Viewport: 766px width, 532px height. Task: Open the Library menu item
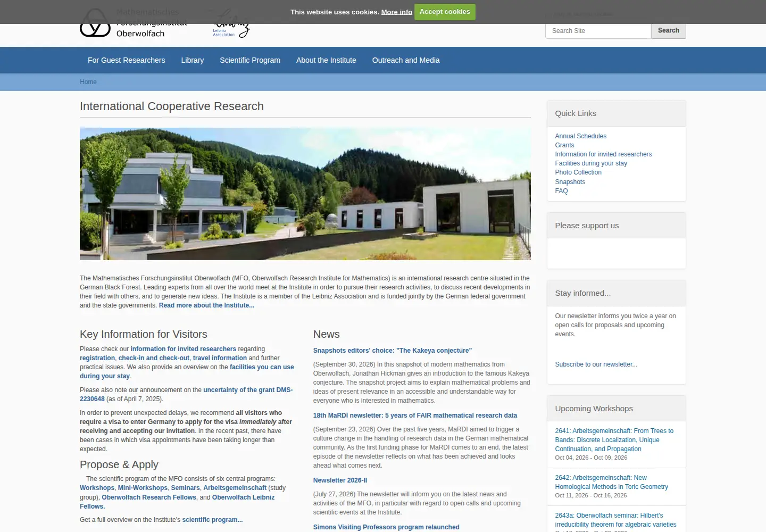point(193,60)
